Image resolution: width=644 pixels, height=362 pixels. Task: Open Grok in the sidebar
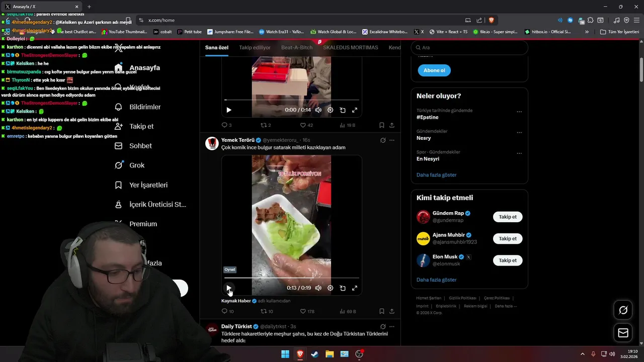130,165
